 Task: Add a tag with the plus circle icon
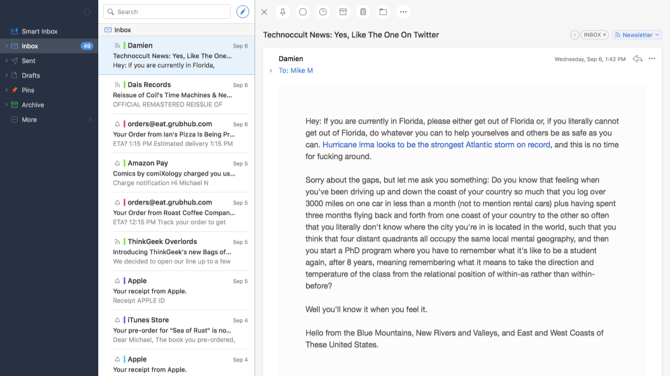[x=574, y=35]
